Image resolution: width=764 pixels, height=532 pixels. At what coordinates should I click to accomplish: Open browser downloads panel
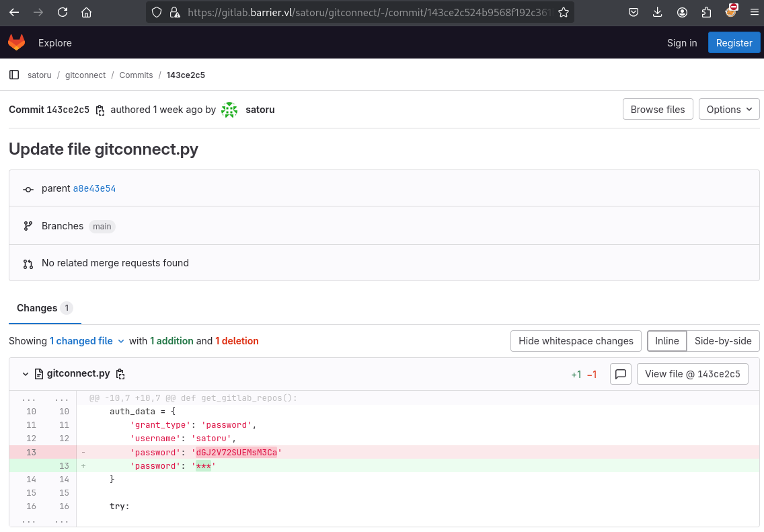tap(657, 12)
